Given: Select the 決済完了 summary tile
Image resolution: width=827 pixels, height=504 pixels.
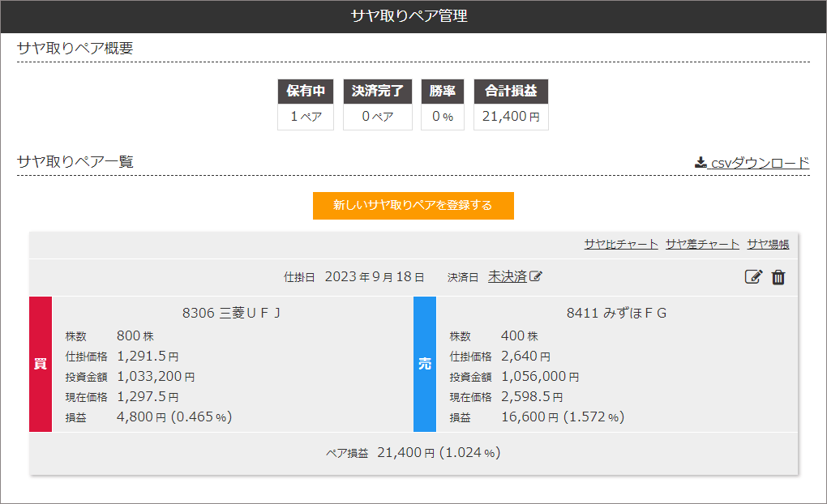Looking at the screenshot, I should 377,105.
